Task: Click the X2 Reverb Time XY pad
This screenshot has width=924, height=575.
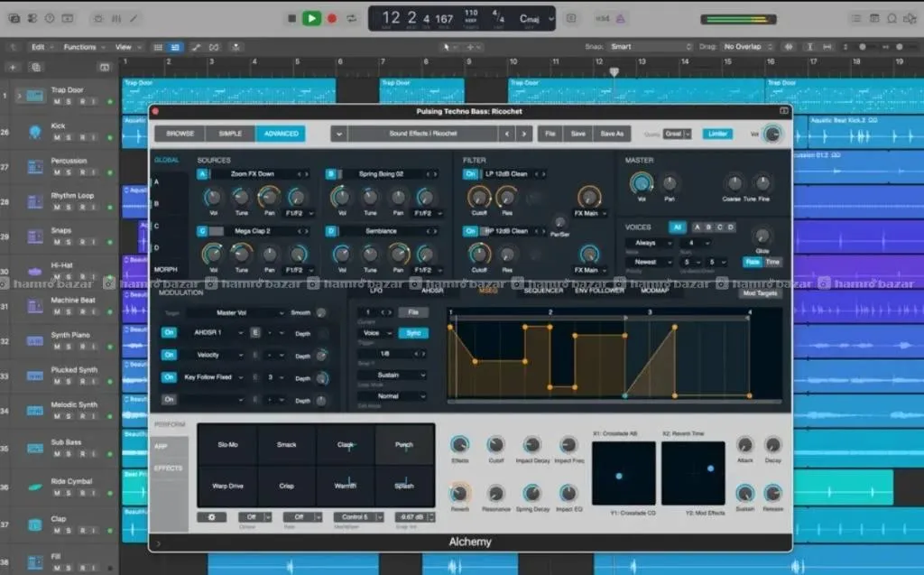Action: coord(693,474)
